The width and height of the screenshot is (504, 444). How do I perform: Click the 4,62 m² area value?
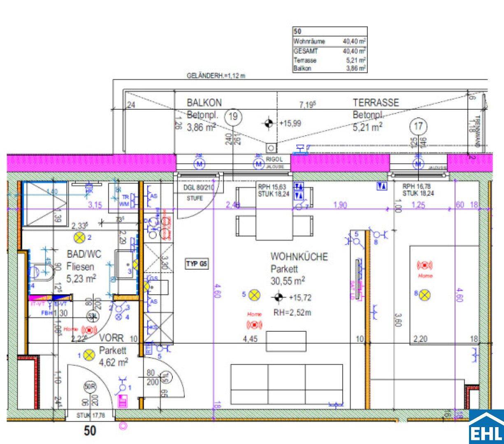114,362
